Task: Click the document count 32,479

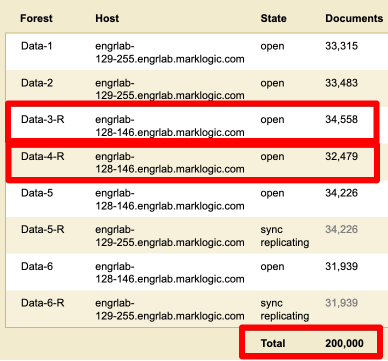Action: 341,156
